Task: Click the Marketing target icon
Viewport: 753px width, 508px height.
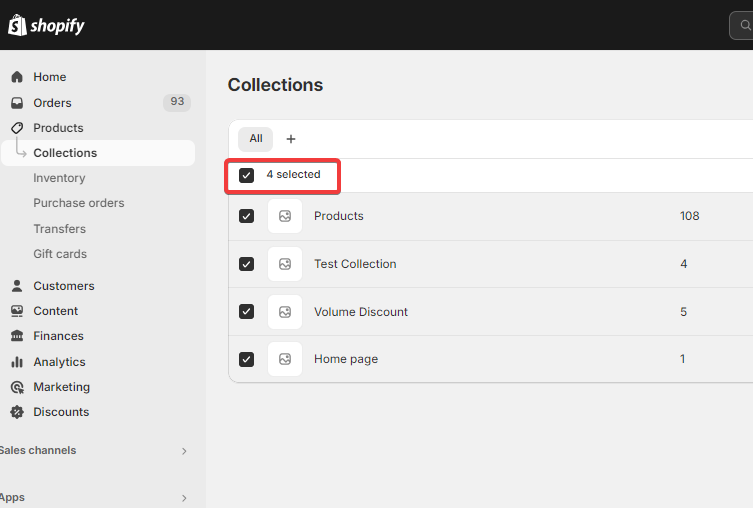Action: [x=17, y=387]
